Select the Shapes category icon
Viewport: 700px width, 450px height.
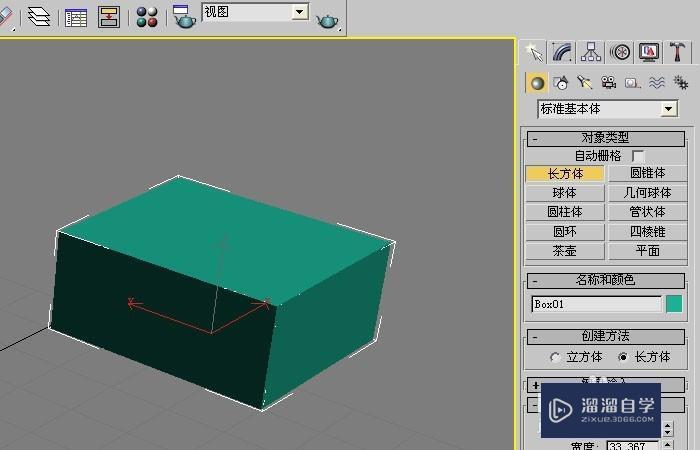click(x=561, y=83)
